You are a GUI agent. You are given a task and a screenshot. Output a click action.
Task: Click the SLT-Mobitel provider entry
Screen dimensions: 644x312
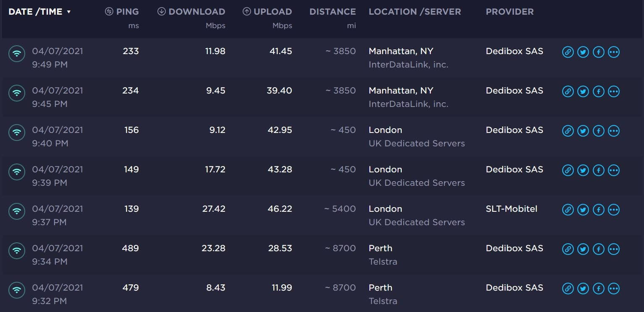511,209
